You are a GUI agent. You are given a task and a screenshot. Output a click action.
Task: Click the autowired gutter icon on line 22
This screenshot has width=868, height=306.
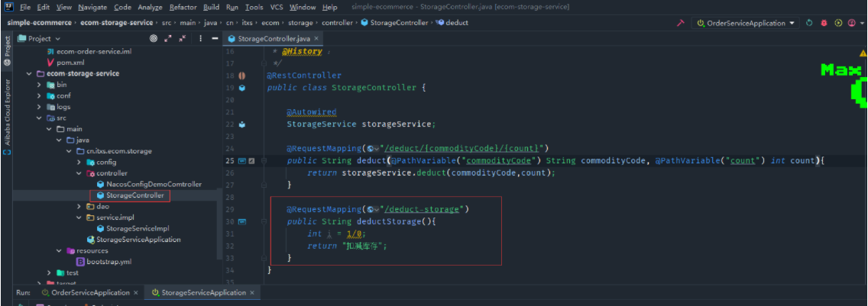point(242,124)
